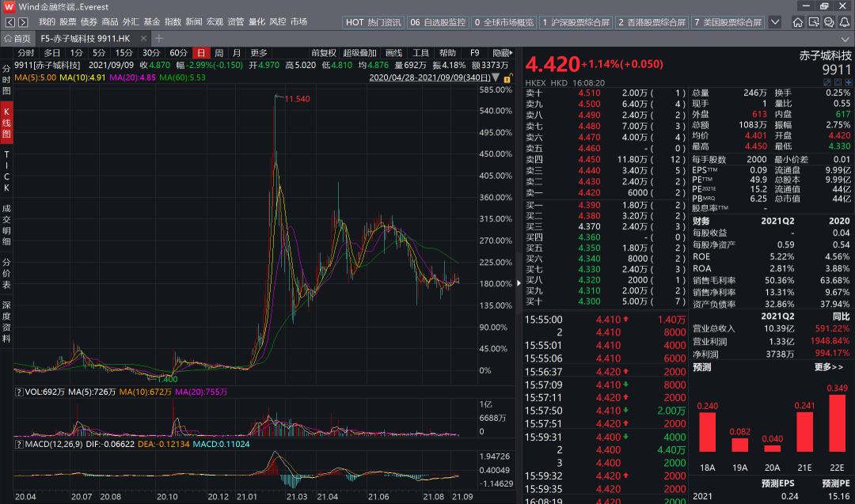The height and width of the screenshot is (504, 855).
Task: Open the 分时图 side tab
Action: tap(6, 80)
